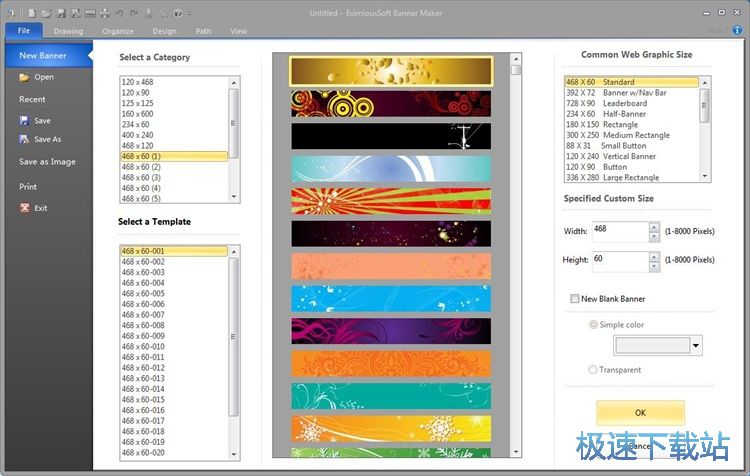This screenshot has width=750, height=476.
Task: Increase Width with the up spinner arrow
Action: click(x=654, y=227)
